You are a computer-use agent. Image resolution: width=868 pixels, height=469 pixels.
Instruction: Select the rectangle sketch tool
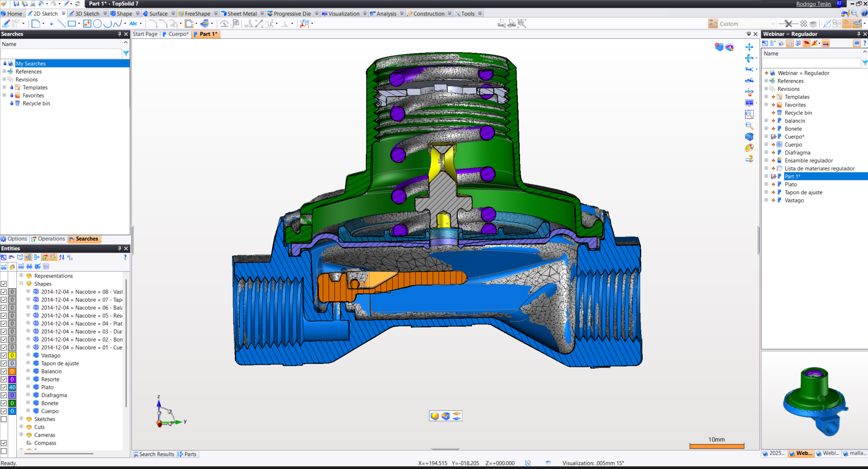click(x=71, y=23)
